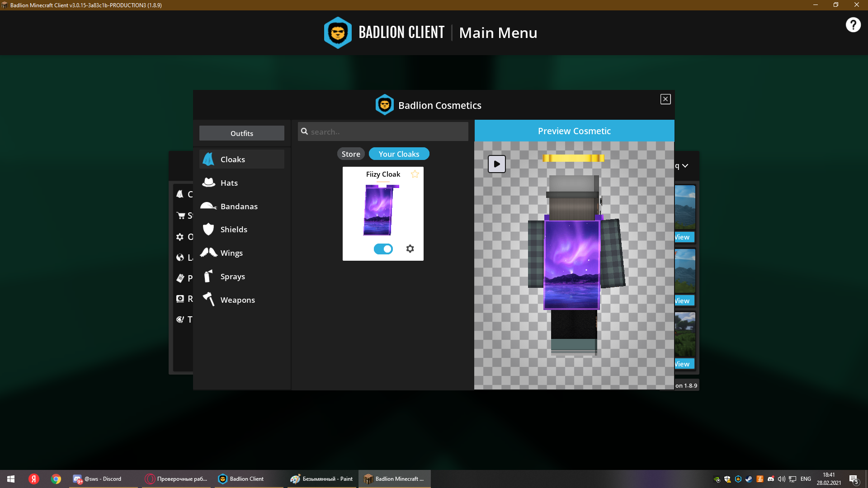Viewport: 868px width, 488px height.
Task: Open the Wings category
Action: 241,253
